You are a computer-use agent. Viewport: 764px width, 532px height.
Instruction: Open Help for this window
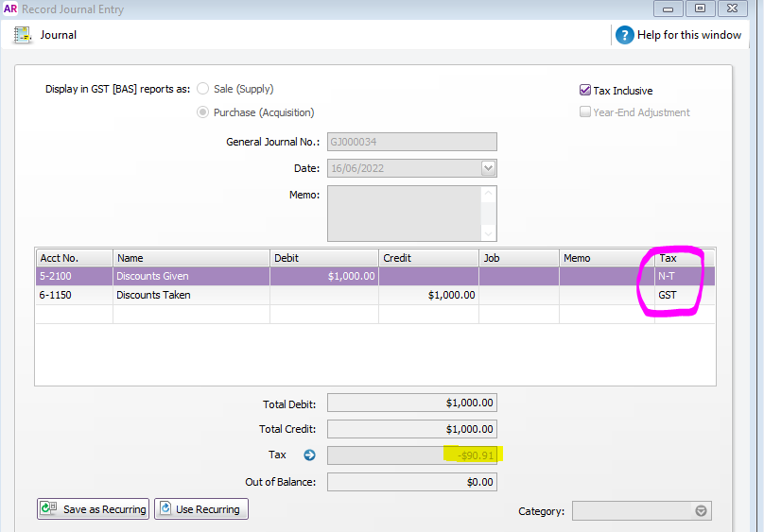(x=679, y=35)
